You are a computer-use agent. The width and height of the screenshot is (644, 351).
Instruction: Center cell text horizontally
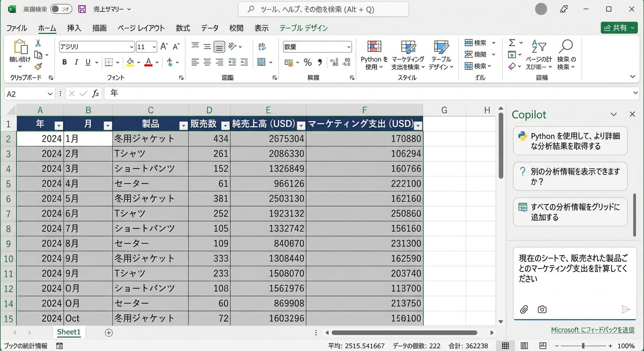click(x=207, y=62)
